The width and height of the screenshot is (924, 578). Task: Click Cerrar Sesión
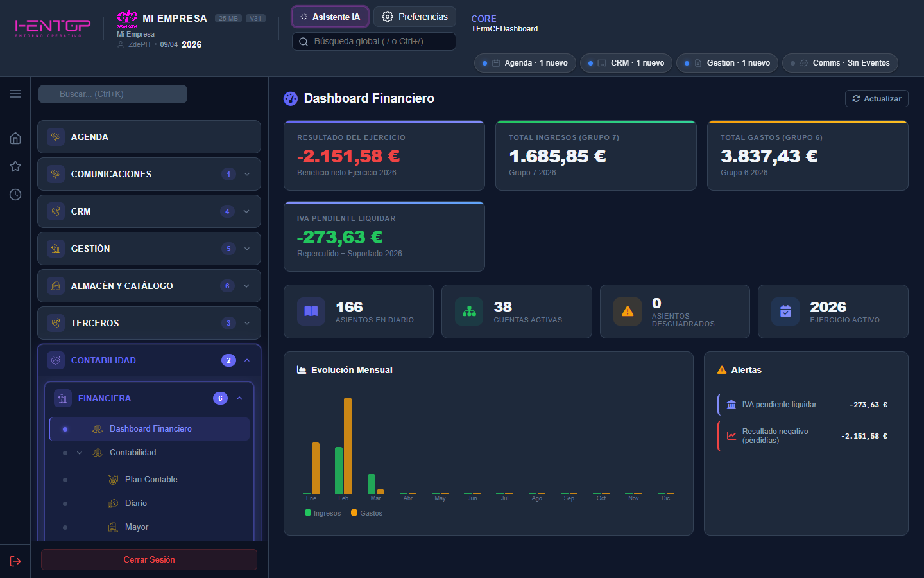(149, 559)
